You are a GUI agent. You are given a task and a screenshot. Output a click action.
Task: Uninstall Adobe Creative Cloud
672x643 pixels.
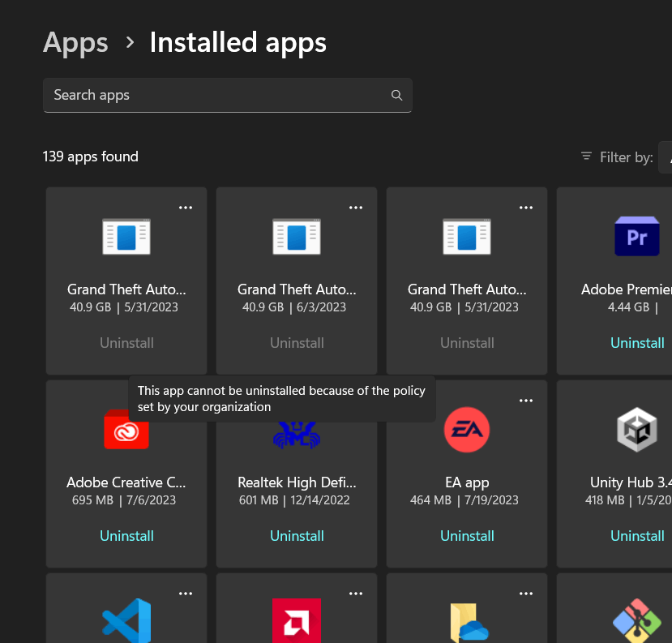click(126, 536)
